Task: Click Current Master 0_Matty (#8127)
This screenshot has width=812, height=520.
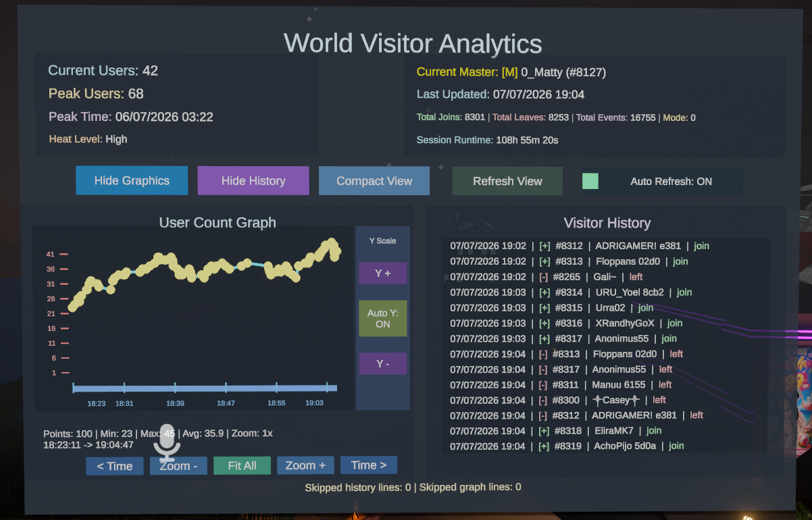Action: pos(511,72)
